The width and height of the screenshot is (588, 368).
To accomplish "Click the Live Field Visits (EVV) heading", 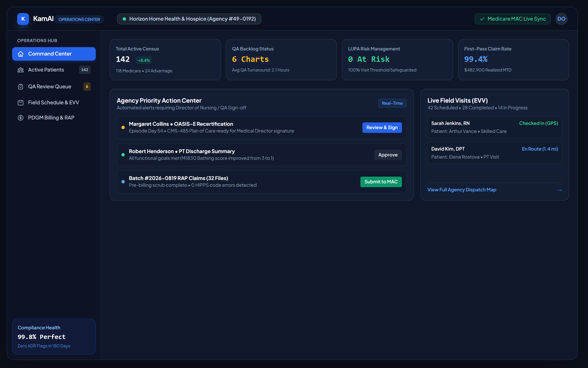I will 458,101.
